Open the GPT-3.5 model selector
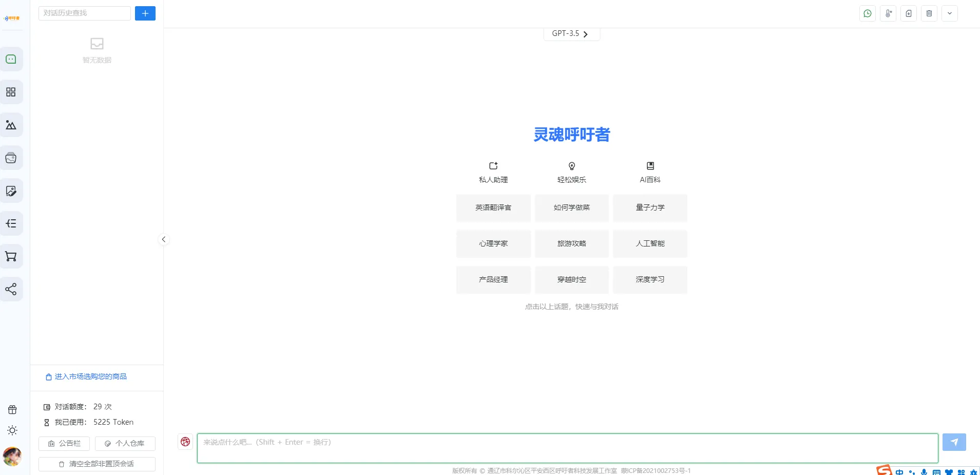Screen dimensions: 980x475 coord(571,34)
